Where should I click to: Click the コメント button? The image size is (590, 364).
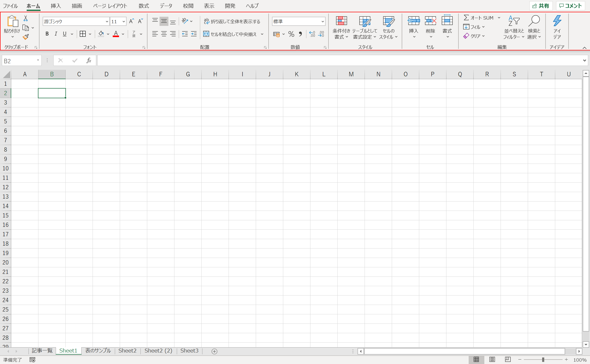coord(570,6)
